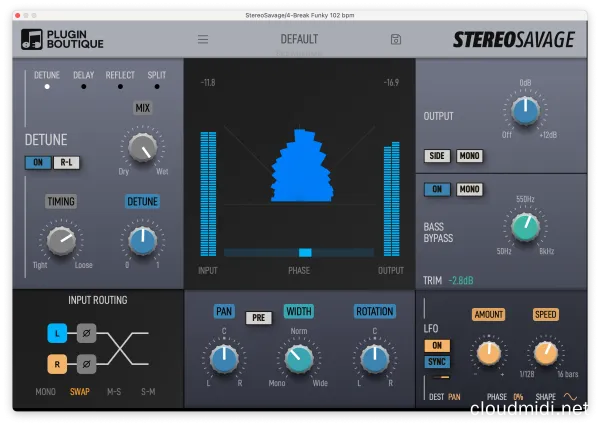Image resolution: width=600 pixels, height=426 pixels.
Task: Select S-M input routing
Action: pos(148,392)
